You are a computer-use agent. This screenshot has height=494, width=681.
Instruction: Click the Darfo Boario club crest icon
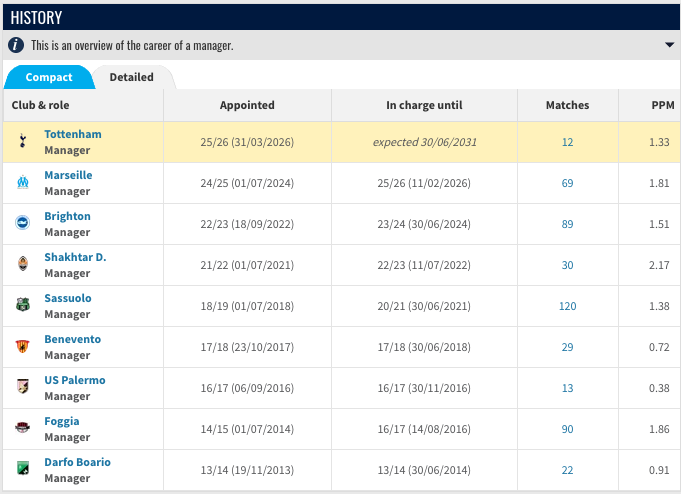click(x=23, y=468)
